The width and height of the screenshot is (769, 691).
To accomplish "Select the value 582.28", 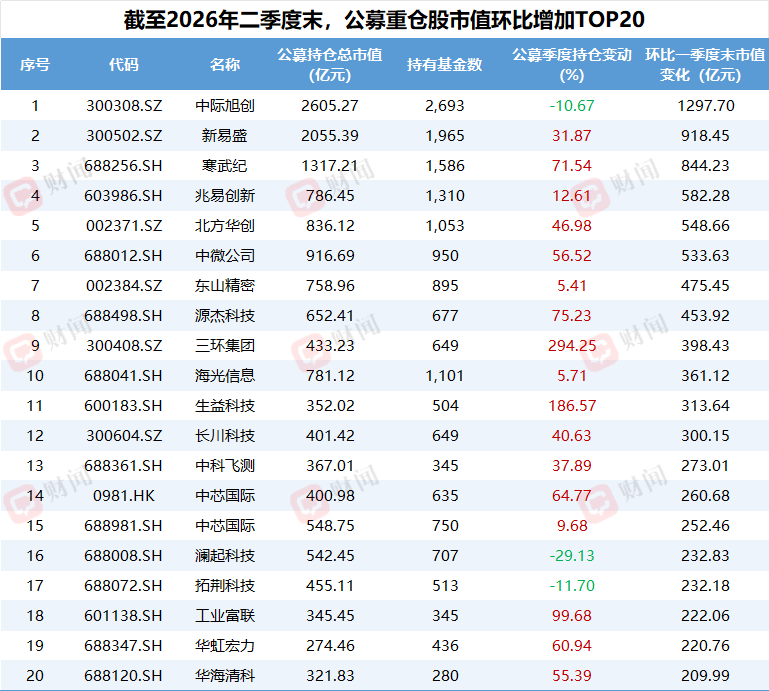I will tap(705, 196).
